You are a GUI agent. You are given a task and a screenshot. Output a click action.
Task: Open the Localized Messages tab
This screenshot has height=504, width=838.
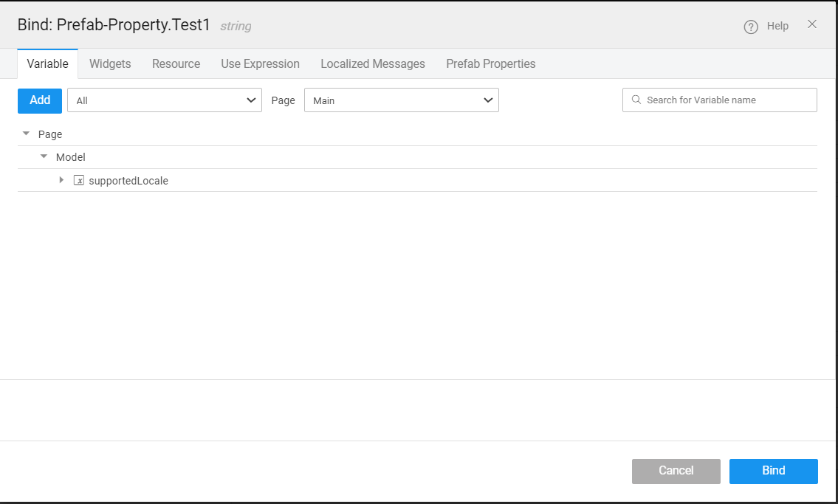(x=372, y=63)
